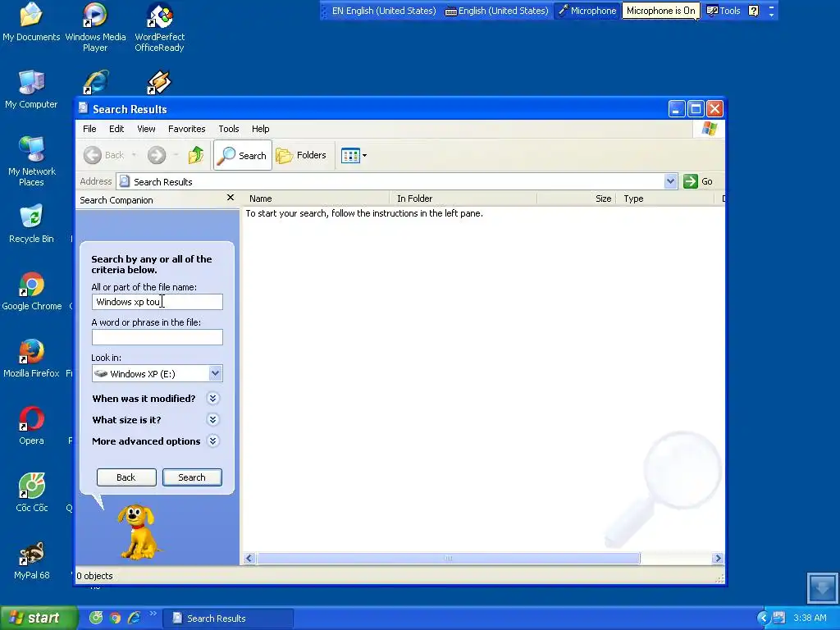Click the scroll left arrow
This screenshot has height=630, width=840.
click(249, 558)
